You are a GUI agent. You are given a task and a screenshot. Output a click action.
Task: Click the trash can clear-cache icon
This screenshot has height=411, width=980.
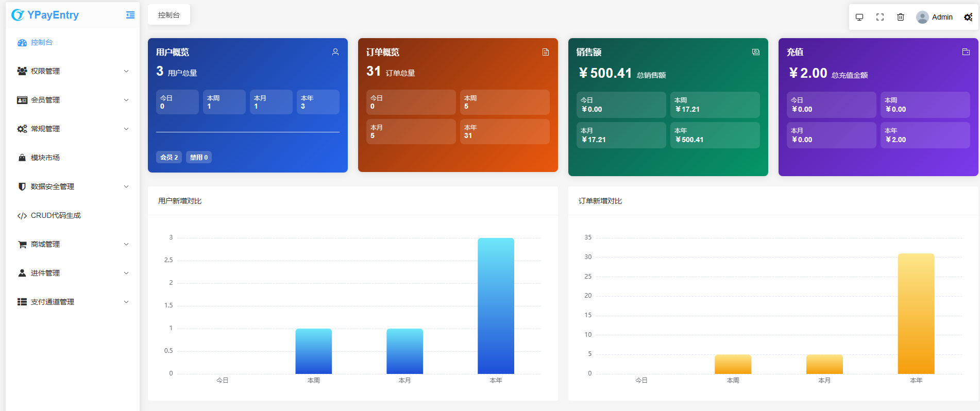pyautogui.click(x=901, y=17)
